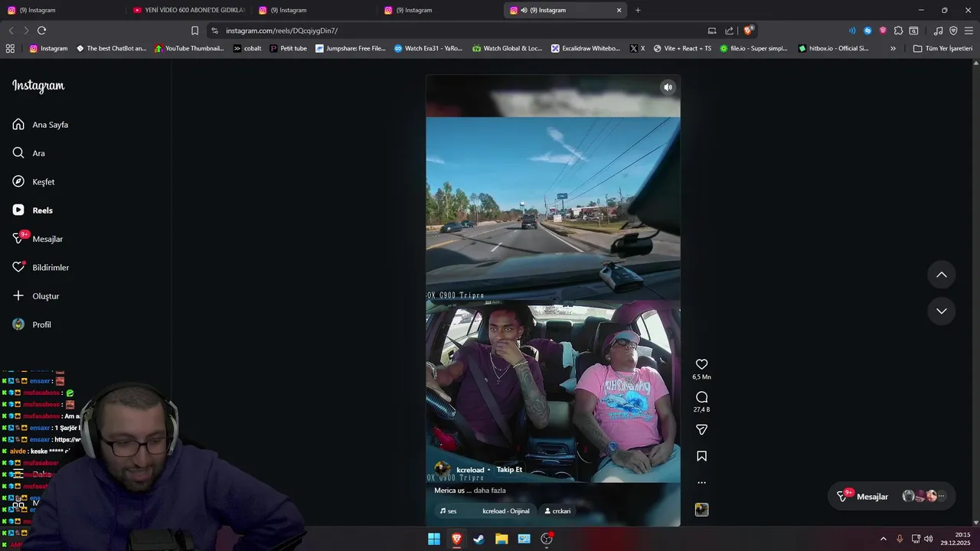This screenshot has height=551, width=980.
Task: Open the Shazam extension icon
Action: click(867, 31)
